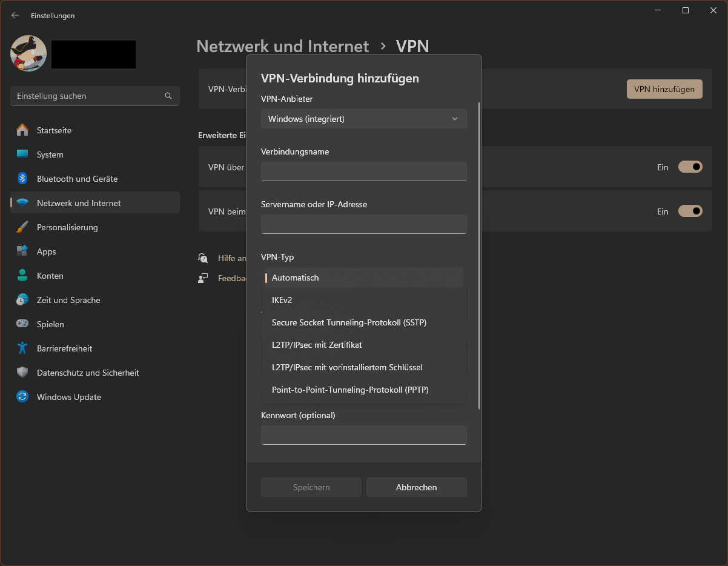Click the Startseite home icon

point(22,130)
